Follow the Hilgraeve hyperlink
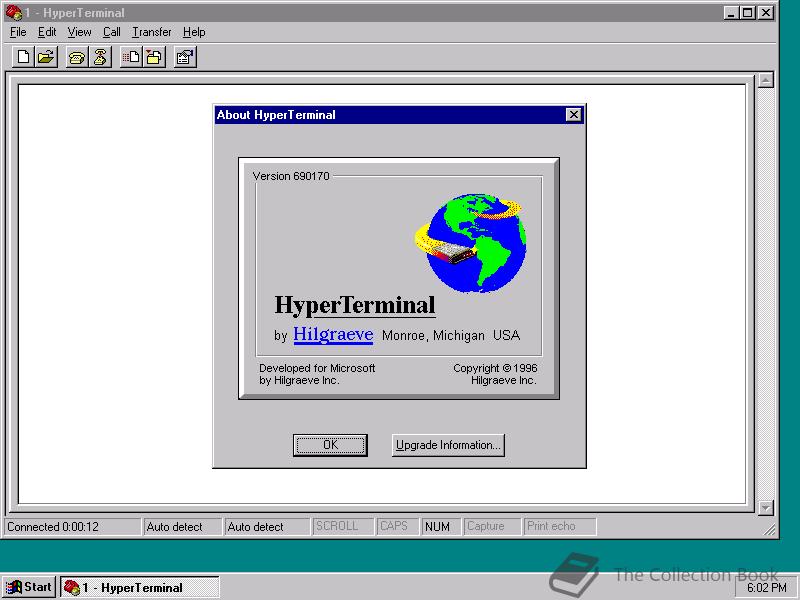800x600 pixels. click(x=333, y=334)
